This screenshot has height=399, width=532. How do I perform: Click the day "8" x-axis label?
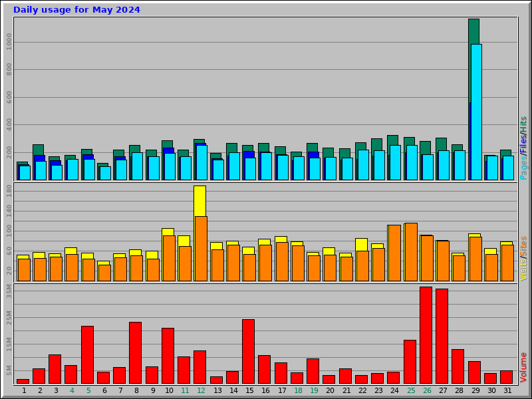(x=136, y=390)
